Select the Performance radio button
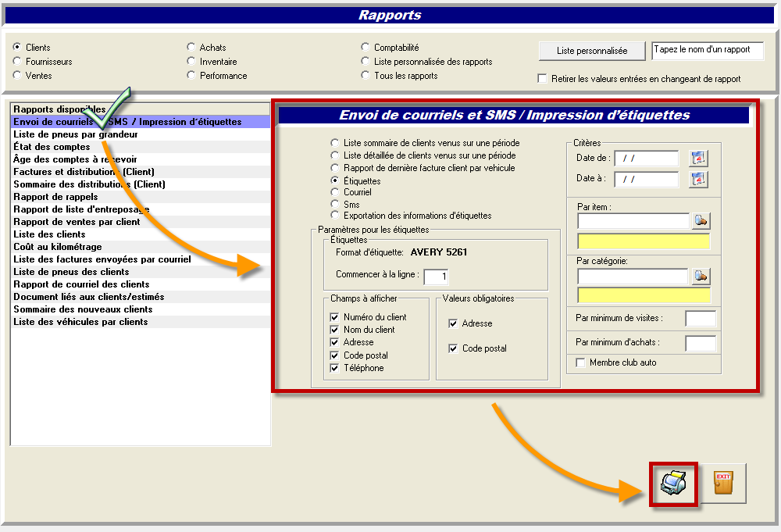The image size is (781, 532). pos(191,75)
